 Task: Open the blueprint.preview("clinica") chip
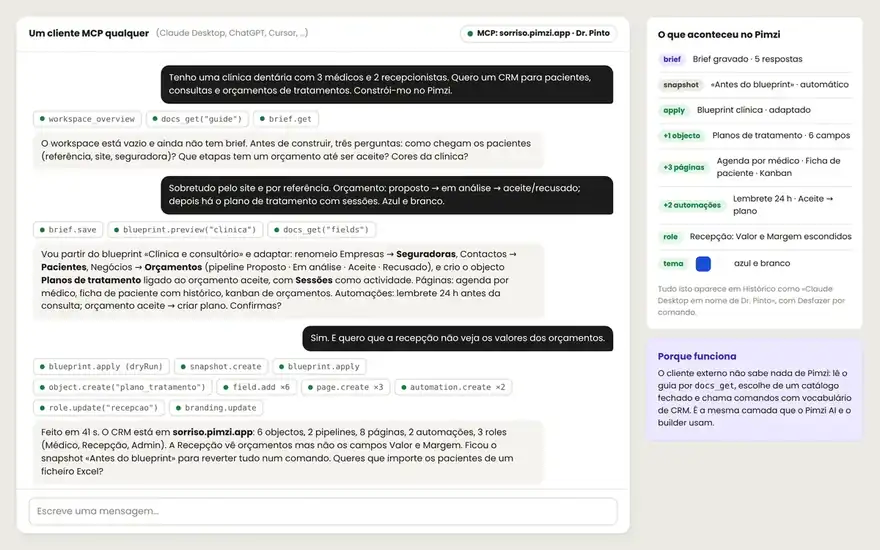pyautogui.click(x=185, y=230)
